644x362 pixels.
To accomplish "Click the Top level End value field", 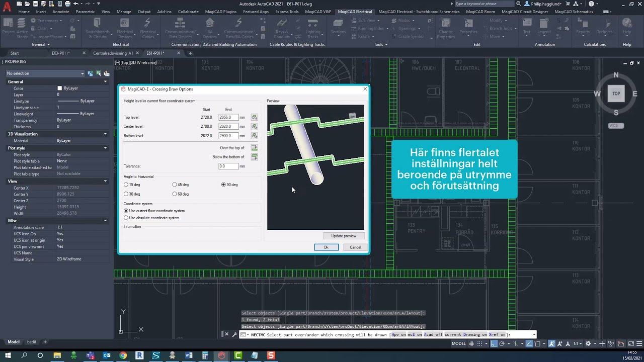I will pyautogui.click(x=228, y=117).
